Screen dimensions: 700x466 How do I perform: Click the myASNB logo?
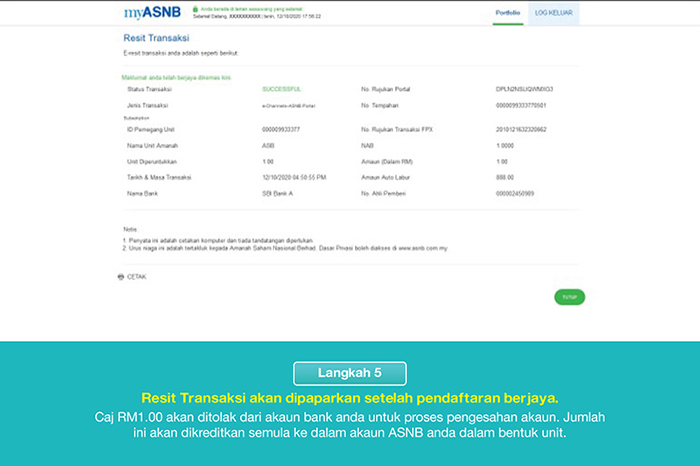(152, 12)
